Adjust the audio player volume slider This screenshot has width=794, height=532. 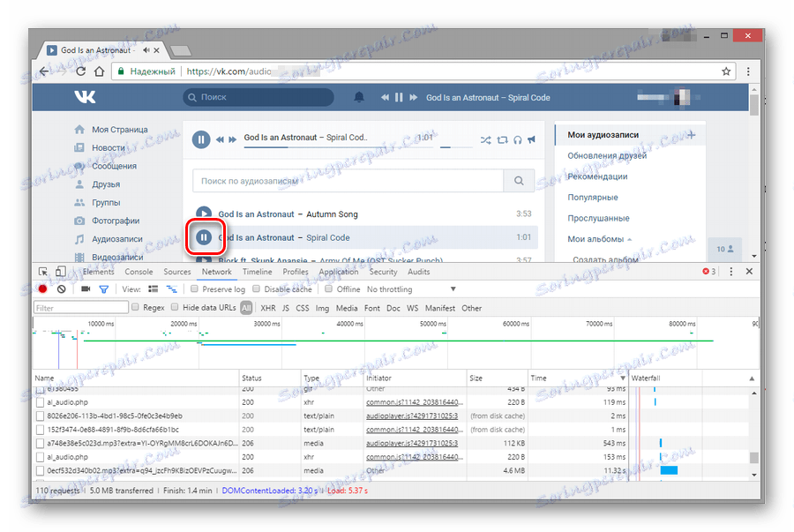[x=454, y=147]
